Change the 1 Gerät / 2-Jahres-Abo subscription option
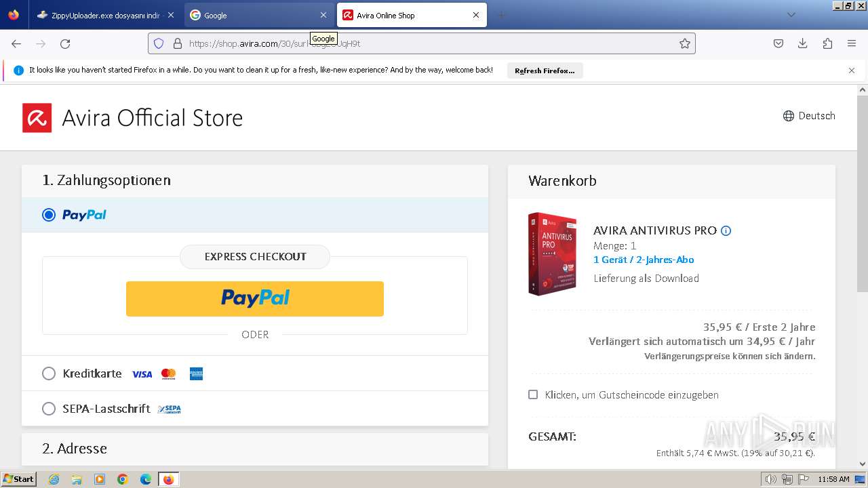 click(644, 260)
